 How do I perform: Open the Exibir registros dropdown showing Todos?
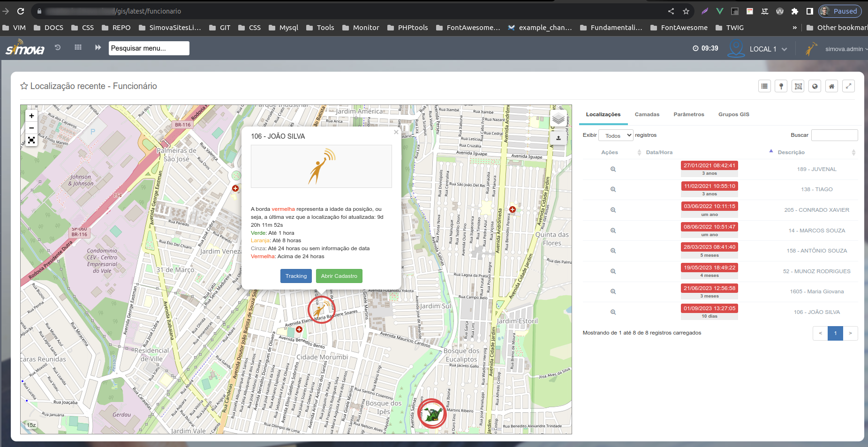point(616,135)
